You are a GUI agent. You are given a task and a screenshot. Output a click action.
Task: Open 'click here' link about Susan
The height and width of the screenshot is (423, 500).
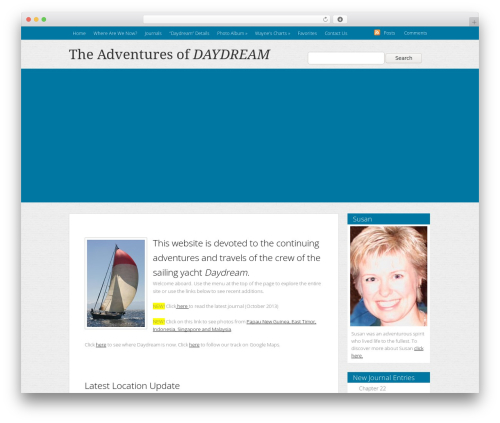click(x=387, y=352)
